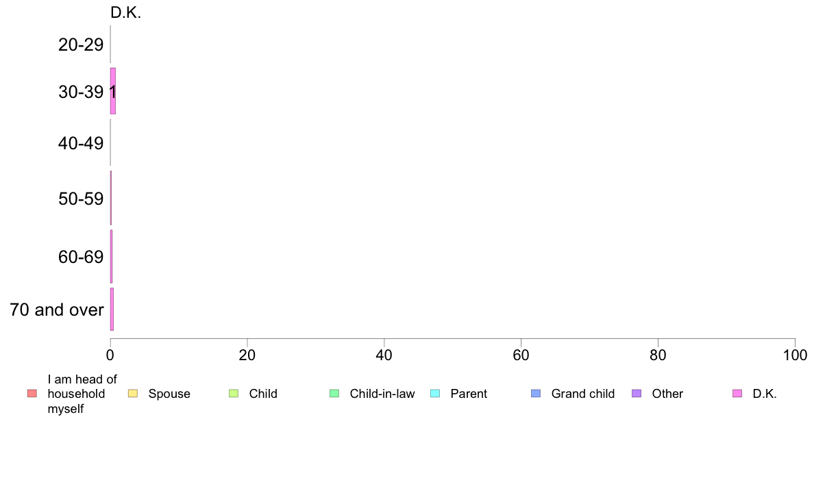Click the 100 axis tick label
Screen dimensions: 814x504
795,355
